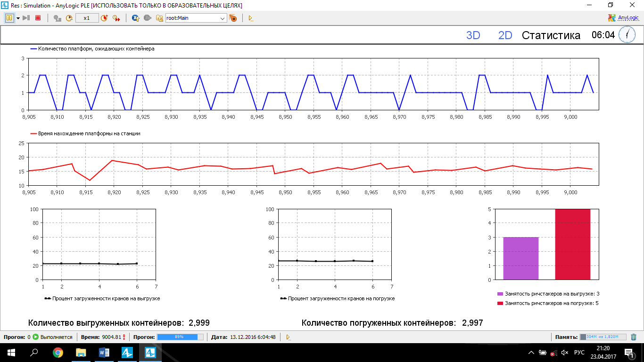
Task: Click the orange icon beside root:Main
Action: (233, 18)
